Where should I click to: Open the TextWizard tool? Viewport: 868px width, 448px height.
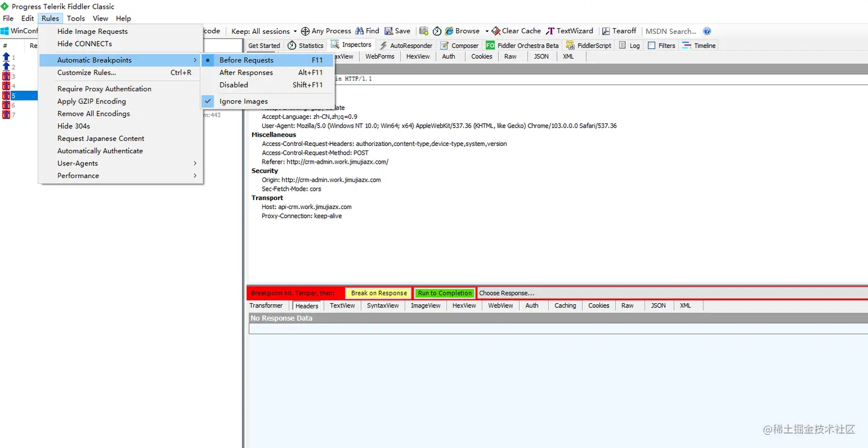570,31
